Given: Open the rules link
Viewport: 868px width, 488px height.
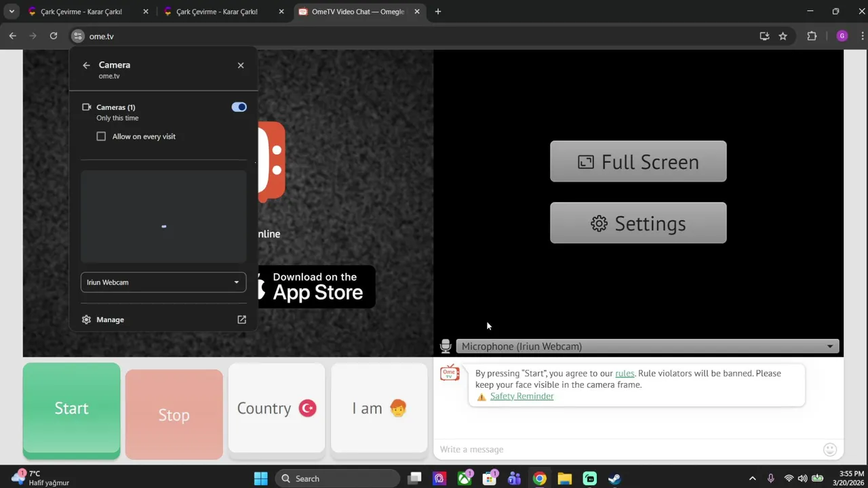Looking at the screenshot, I should click(x=625, y=373).
